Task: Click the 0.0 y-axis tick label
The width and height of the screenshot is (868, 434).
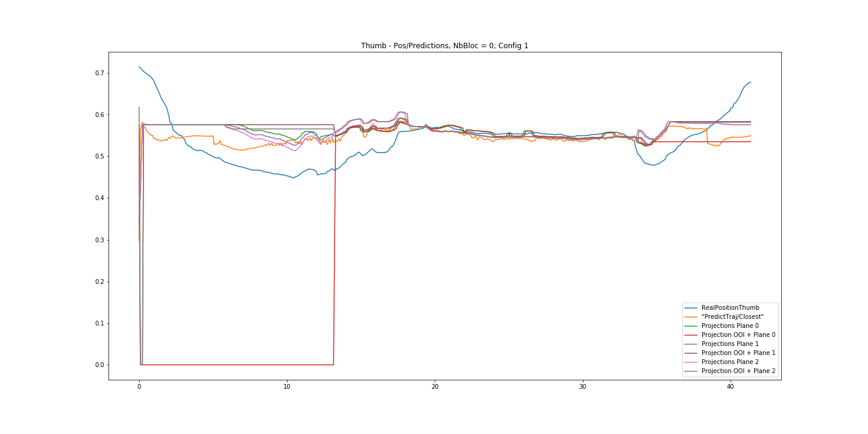Action: click(x=99, y=365)
